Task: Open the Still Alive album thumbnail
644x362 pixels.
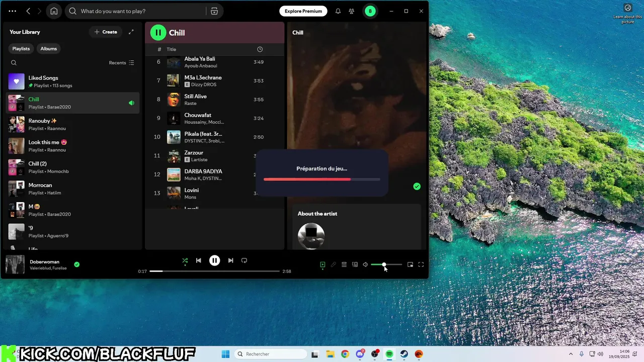Action: pos(174,100)
